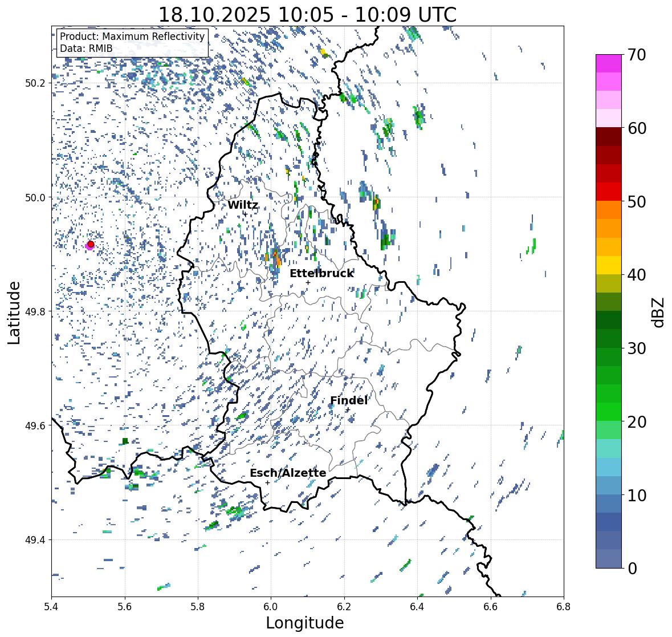
Task: Click the longitude tick label 6.8
Action: (x=564, y=606)
